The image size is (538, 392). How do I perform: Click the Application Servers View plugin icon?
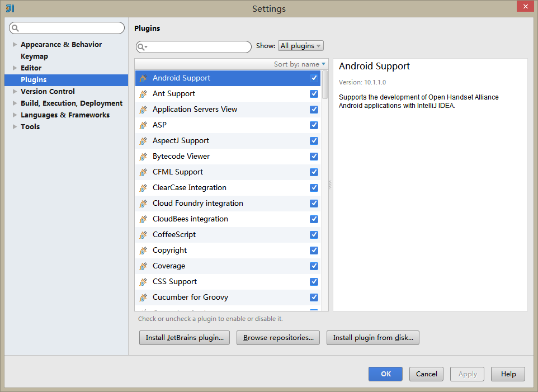pyautogui.click(x=143, y=110)
